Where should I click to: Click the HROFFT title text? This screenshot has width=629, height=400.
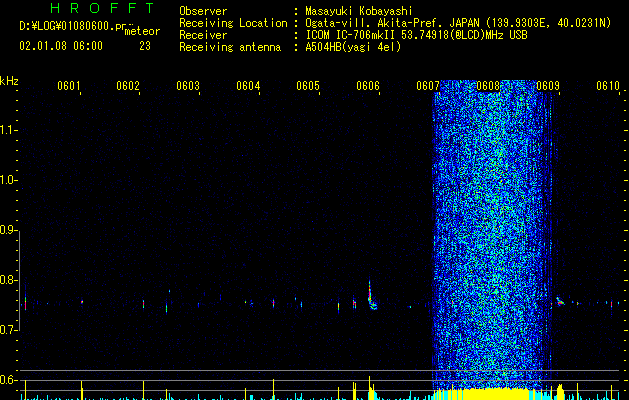(x=103, y=8)
